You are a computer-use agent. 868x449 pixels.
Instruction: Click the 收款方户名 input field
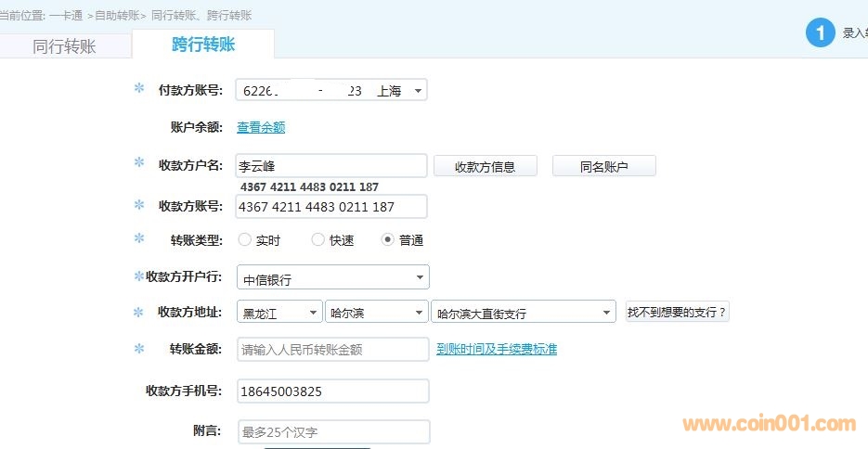331,166
